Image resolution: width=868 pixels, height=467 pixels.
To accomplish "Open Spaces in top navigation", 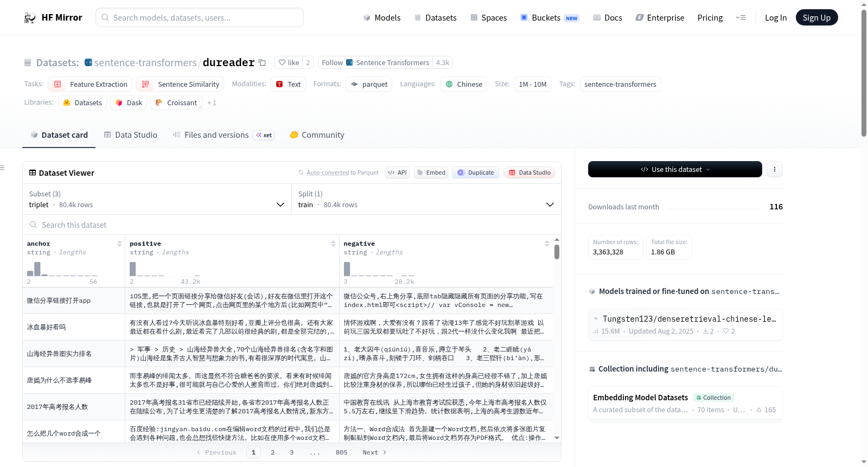I will tap(488, 18).
